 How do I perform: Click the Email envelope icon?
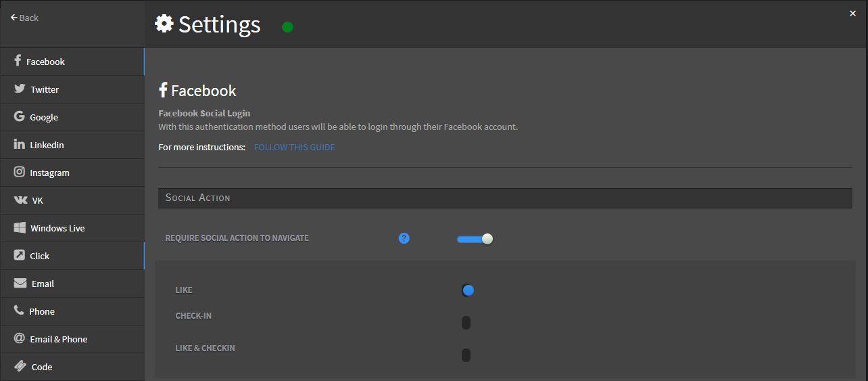pyautogui.click(x=20, y=283)
